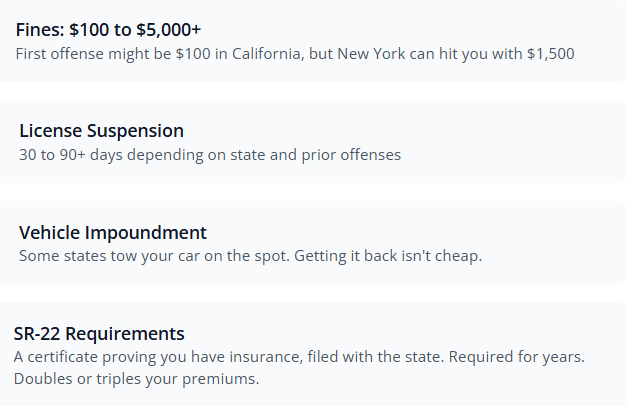This screenshot has height=406, width=626.
Task: Click the "Fines: $100 to $5,000+" heading
Action: point(109,29)
